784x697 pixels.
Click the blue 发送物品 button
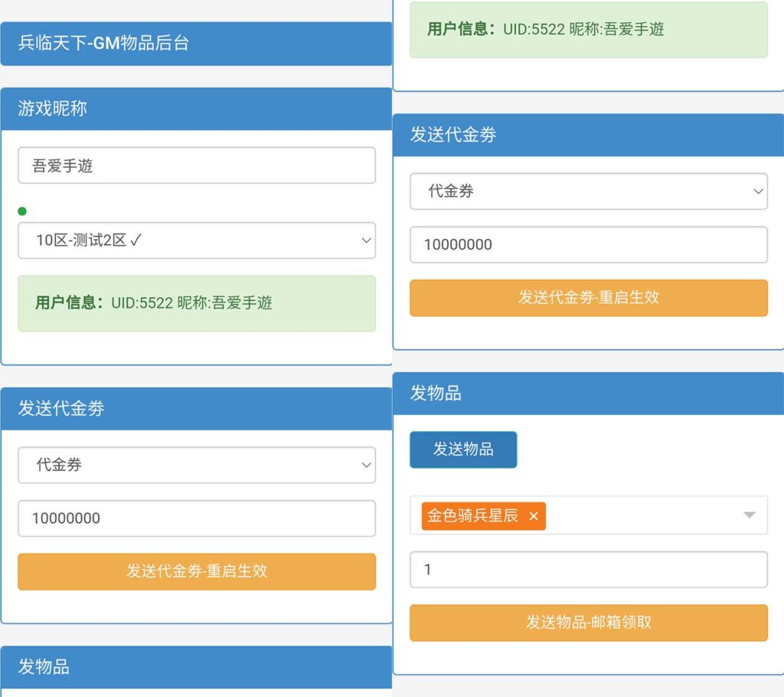tap(463, 450)
